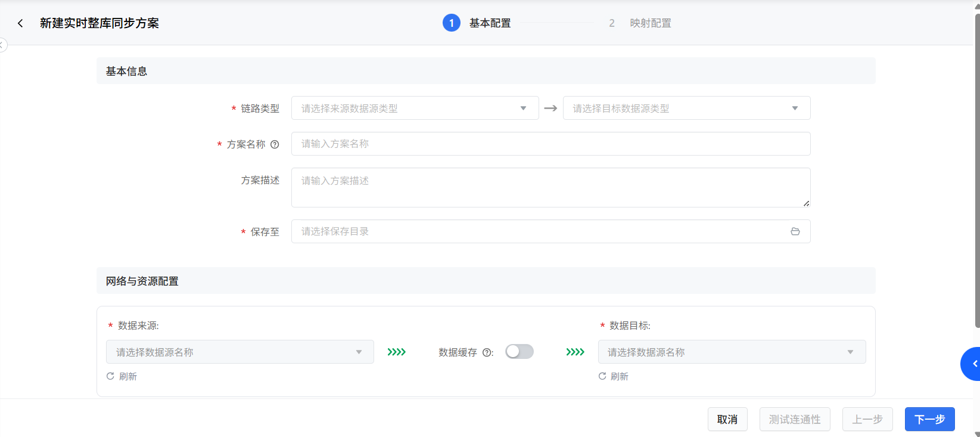Click the 上一步 button
Screen dimensions: 980x437
[867, 419]
